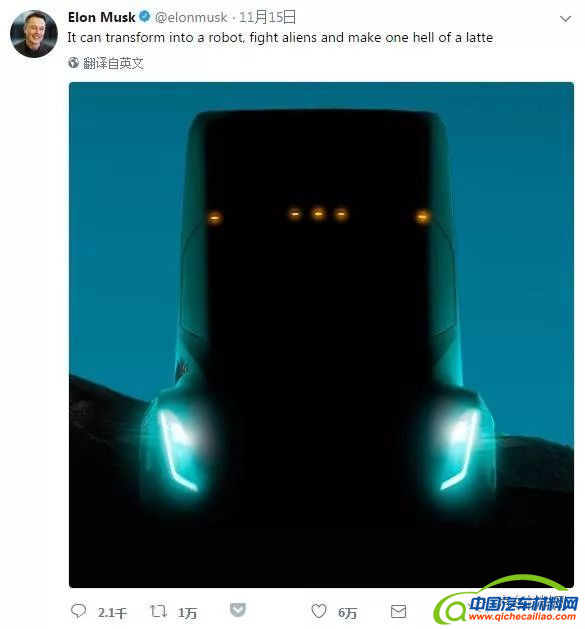Click the 1万 retweet count
585x629 pixels.
coord(187,613)
